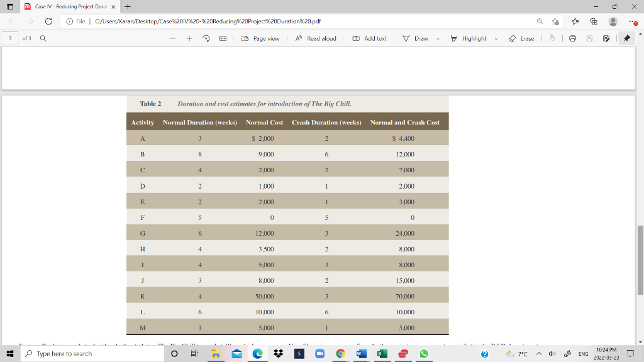The height and width of the screenshot is (362, 644).
Task: Click the Crash Duration (weeks) header
Action: coord(326,123)
